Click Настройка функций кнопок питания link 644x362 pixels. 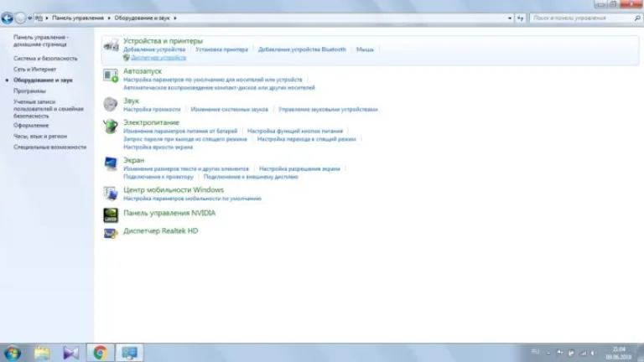coord(295,132)
